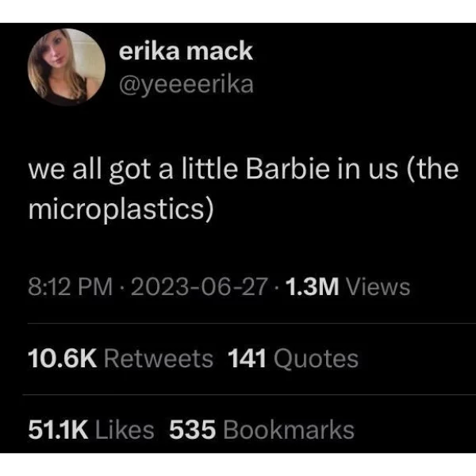Click the 51.1K like count
Viewport: 476px width, 476px height.
pos(58,429)
